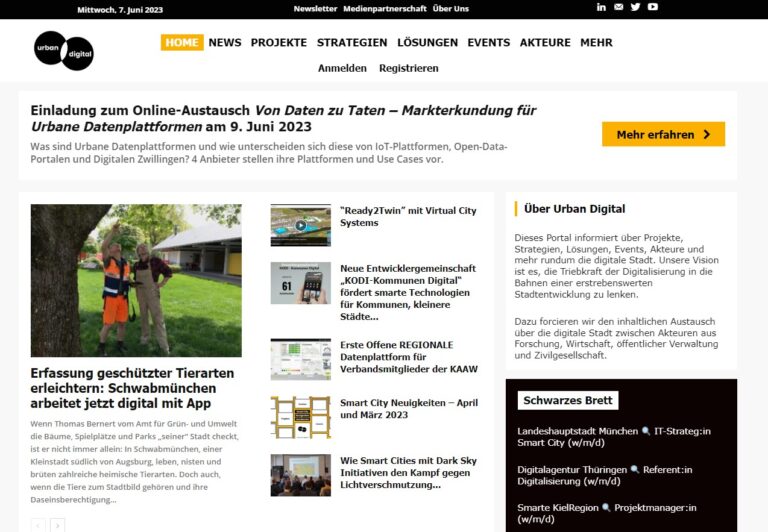Open Smart City Neuigkeiten April und März
768x532 pixels.
coord(409,409)
